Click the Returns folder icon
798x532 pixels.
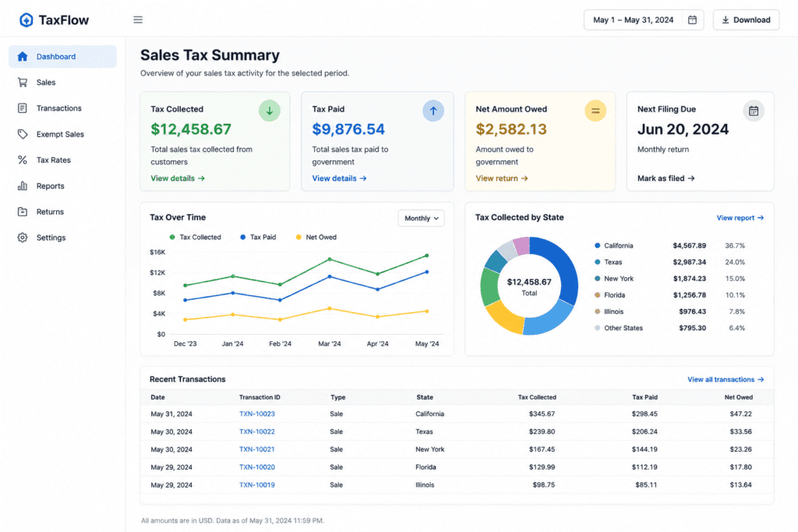point(23,212)
